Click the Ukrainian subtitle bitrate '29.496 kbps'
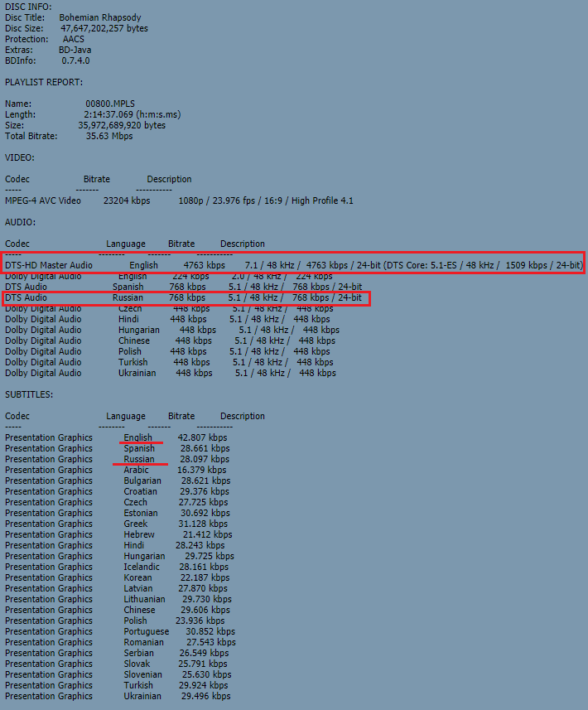Image resolution: width=588 pixels, height=710 pixels. (x=206, y=697)
